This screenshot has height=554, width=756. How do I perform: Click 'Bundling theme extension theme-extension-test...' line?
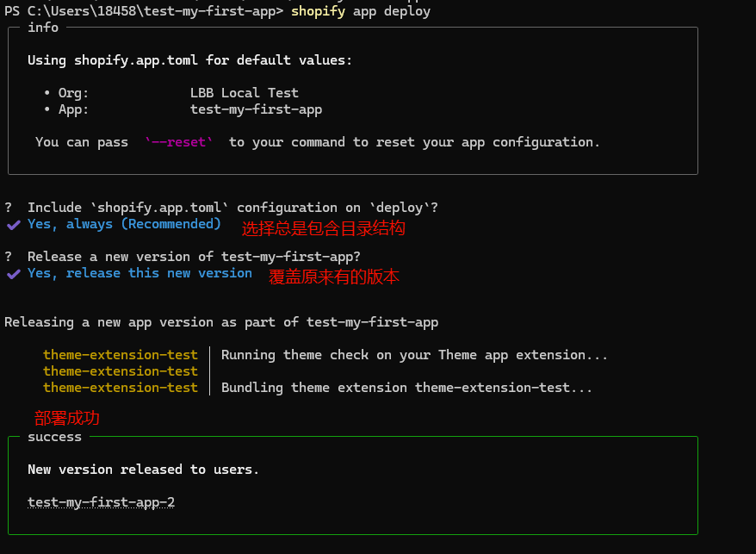(406, 388)
